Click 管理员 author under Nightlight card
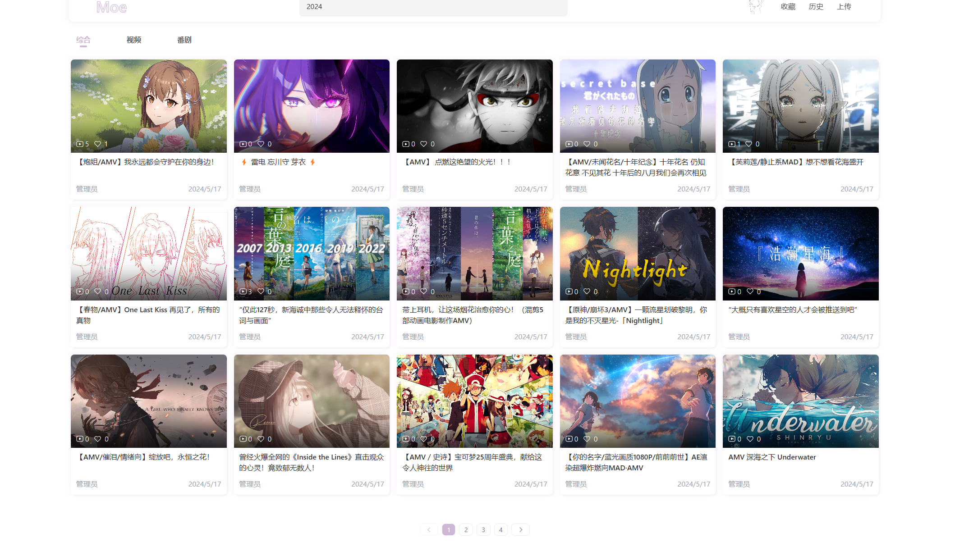The image size is (955, 560). coord(576,337)
